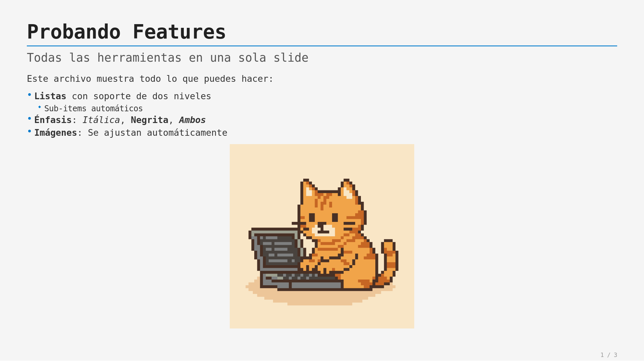644x362 pixels.
Task: Click the blue line under the title
Action: pos(322,46)
